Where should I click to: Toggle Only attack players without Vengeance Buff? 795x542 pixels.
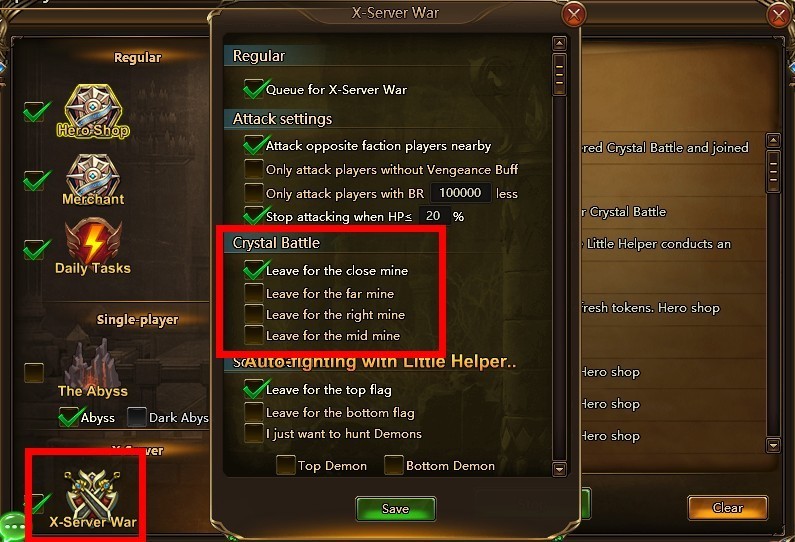coord(254,169)
